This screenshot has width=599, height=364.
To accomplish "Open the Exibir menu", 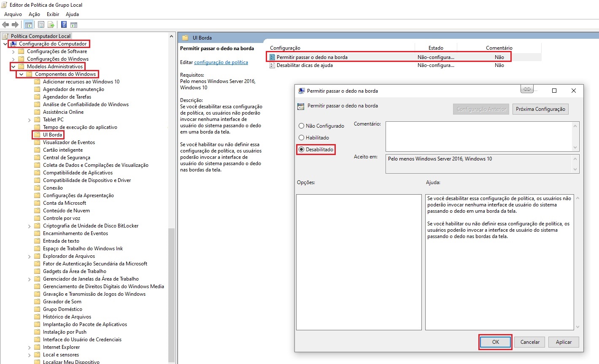I will coord(53,14).
